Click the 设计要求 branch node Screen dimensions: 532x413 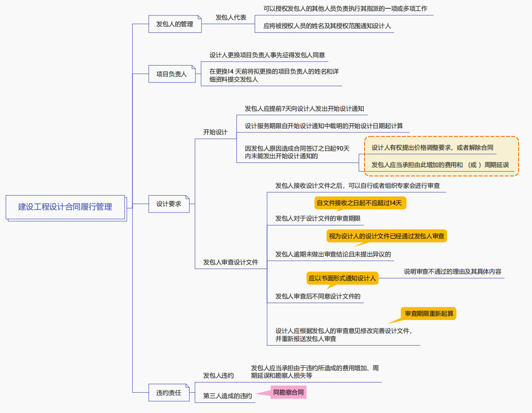tap(169, 204)
